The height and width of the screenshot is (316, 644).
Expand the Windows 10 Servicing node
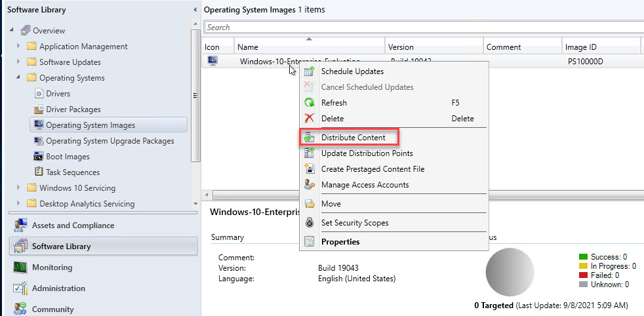point(18,188)
